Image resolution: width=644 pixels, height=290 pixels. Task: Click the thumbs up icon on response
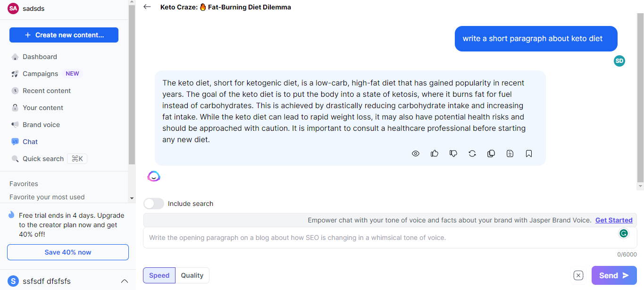(x=435, y=154)
